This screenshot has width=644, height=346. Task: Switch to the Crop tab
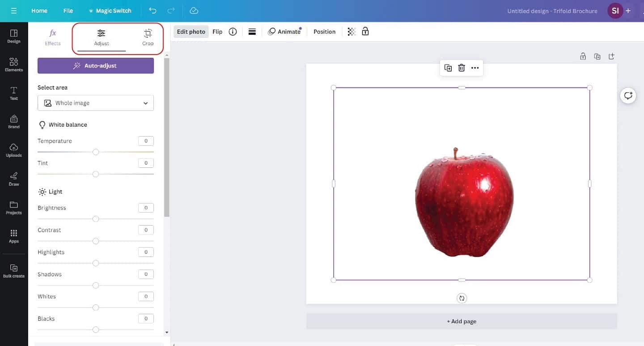pos(148,38)
